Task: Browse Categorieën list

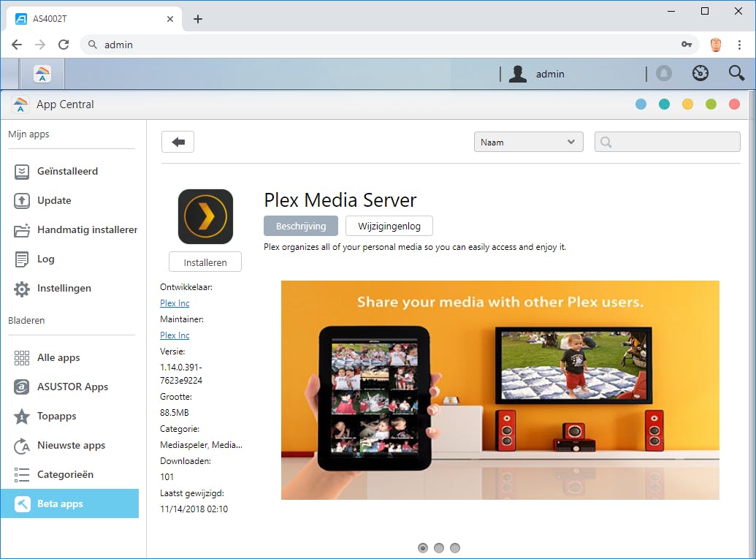Action: [70, 474]
